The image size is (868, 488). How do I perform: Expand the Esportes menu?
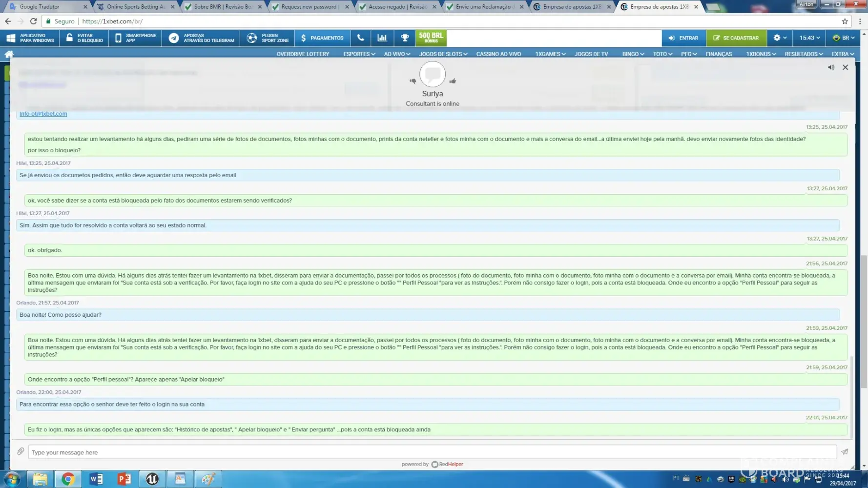point(359,54)
